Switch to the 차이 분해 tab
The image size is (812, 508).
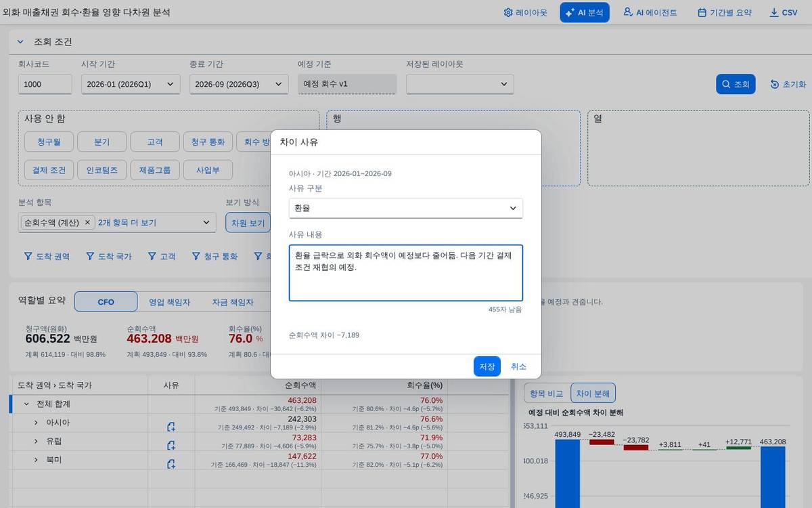[593, 393]
